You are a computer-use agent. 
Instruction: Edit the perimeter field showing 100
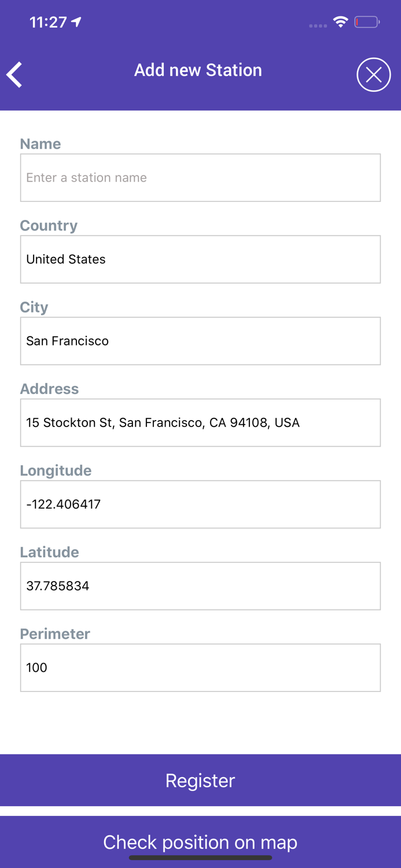click(200, 667)
